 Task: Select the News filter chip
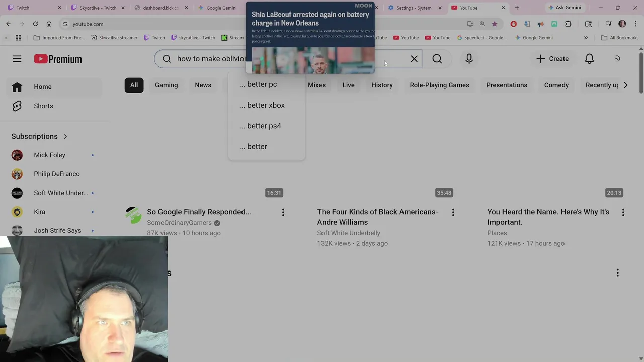pos(203,85)
